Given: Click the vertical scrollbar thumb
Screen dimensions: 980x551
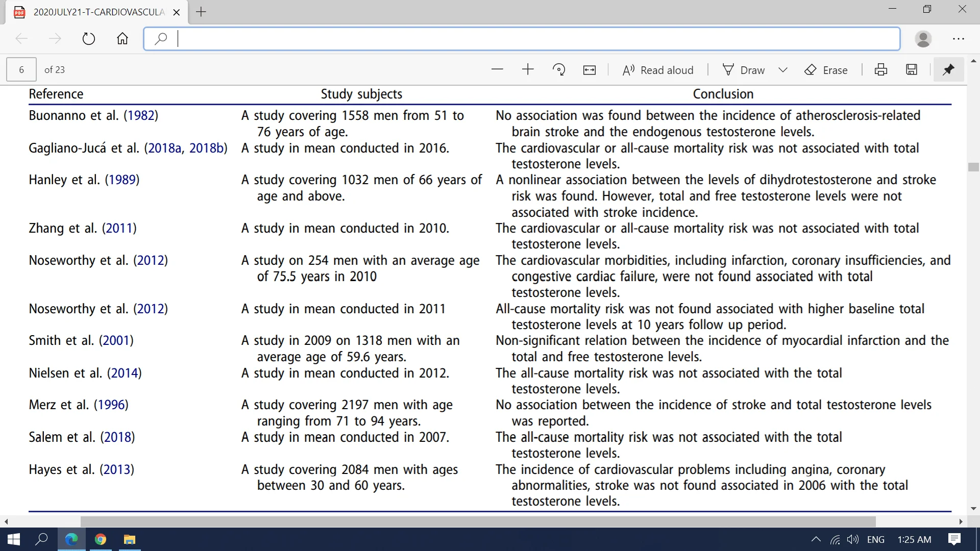Looking at the screenshot, I should pos(973,167).
